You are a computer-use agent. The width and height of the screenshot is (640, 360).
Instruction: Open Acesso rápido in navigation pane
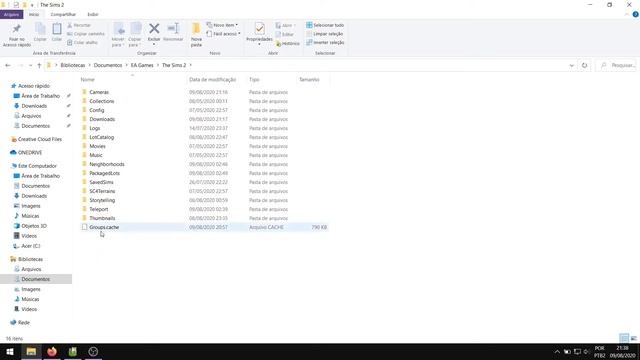coord(34,86)
